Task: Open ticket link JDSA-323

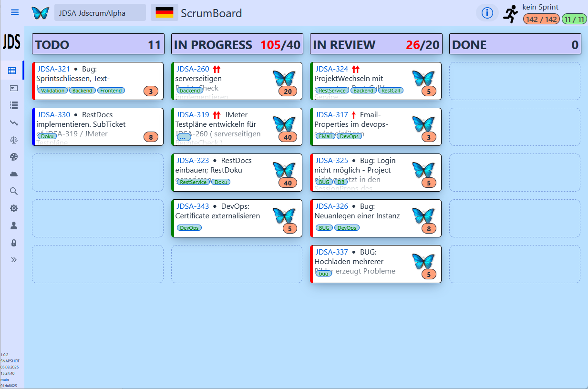Action: coord(193,161)
